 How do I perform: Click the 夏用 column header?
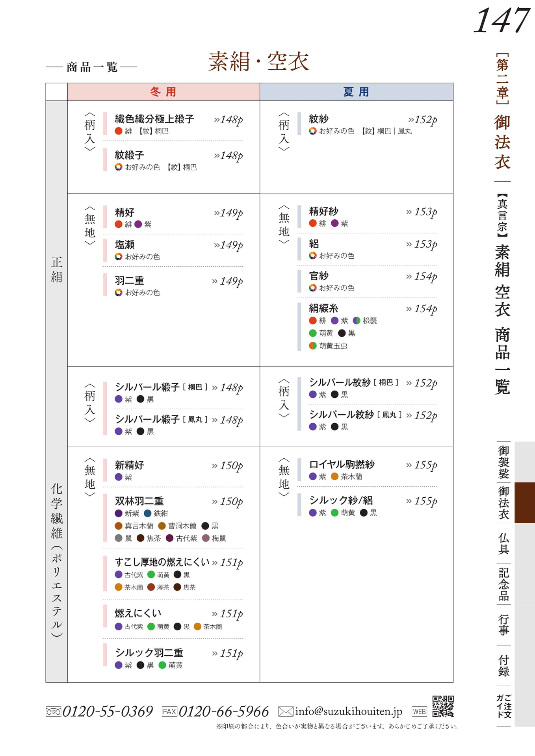click(x=357, y=92)
